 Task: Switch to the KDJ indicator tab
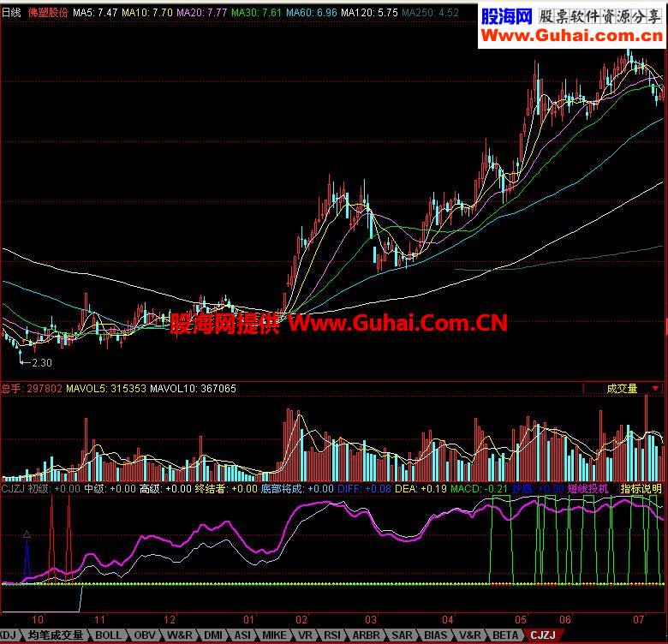pyautogui.click(x=8, y=635)
